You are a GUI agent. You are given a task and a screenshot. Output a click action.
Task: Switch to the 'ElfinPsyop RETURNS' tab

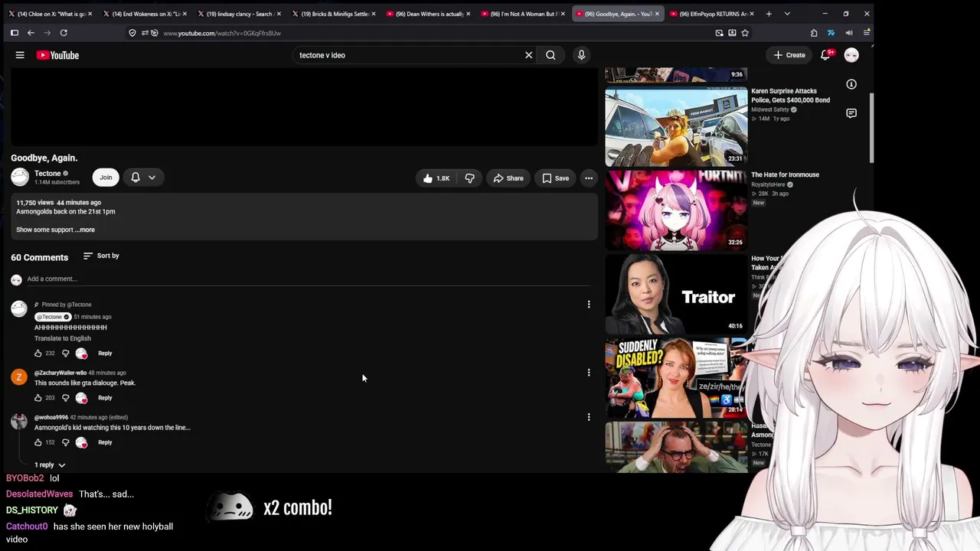[710, 14]
